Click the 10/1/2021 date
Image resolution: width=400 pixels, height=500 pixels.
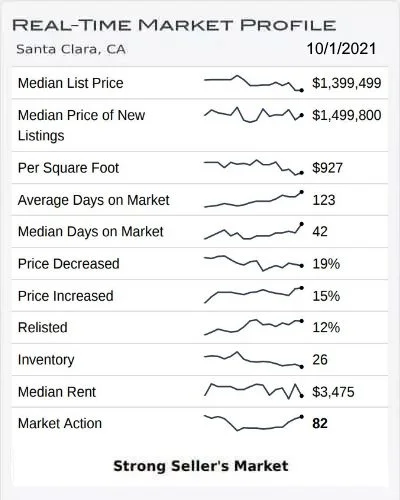point(341,49)
